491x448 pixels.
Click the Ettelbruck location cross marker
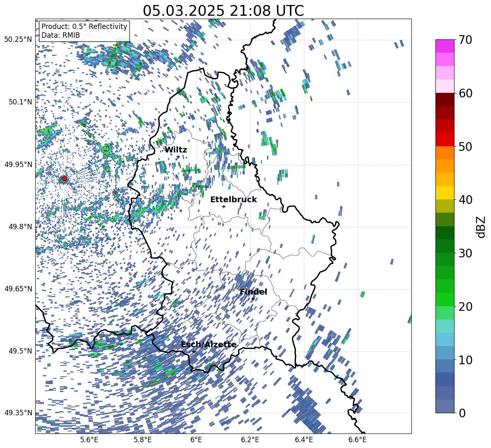pos(224,206)
